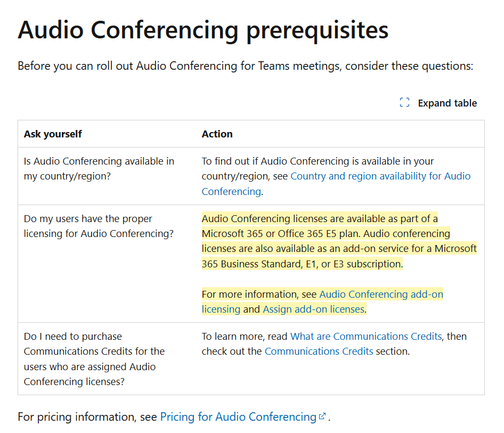Select the Ask yourself column header
The width and height of the screenshot is (504, 433).
(x=52, y=134)
